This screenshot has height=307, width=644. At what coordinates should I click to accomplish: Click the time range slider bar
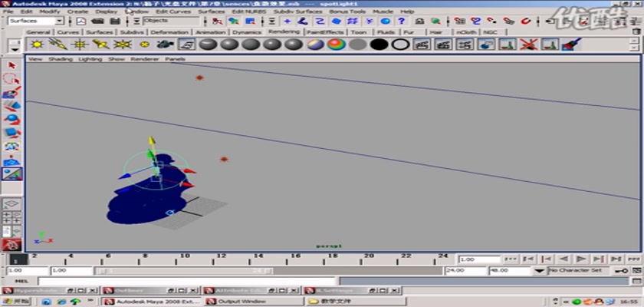point(184,271)
